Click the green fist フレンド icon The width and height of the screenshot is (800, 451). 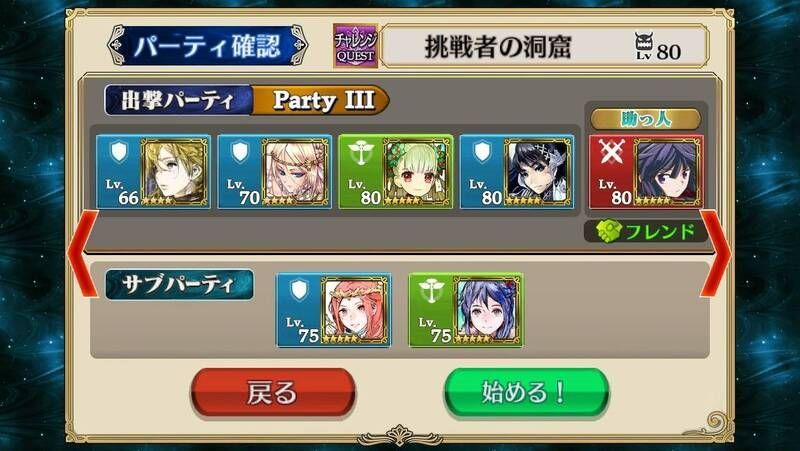tap(609, 232)
